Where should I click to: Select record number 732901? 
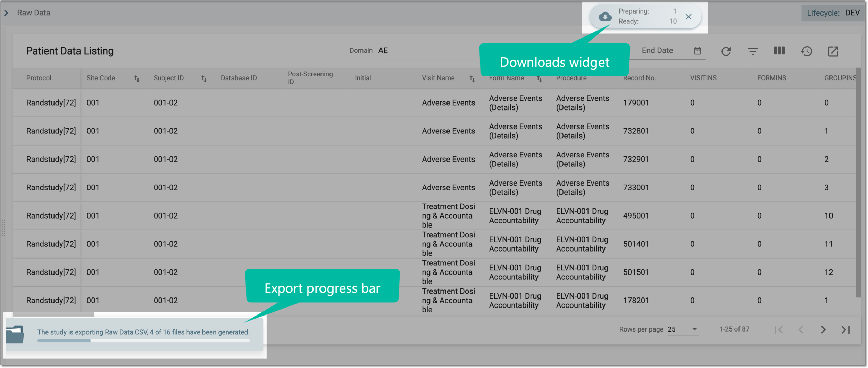pos(636,159)
